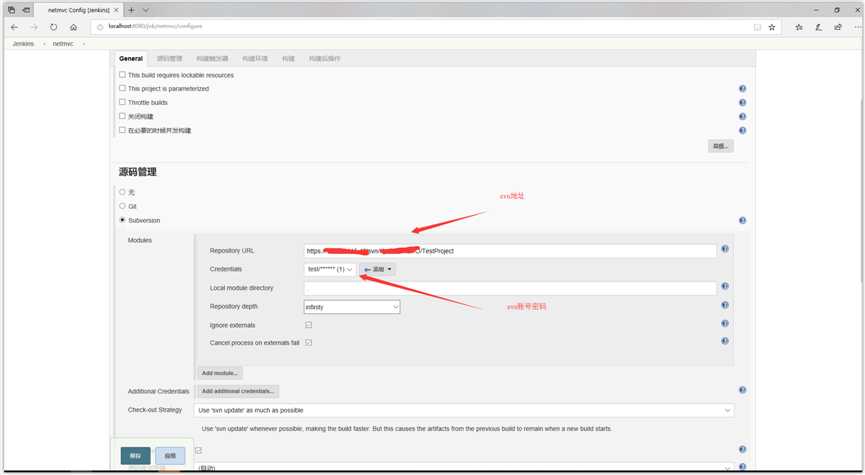Expand the breadcrumb arrow after netmvc
This screenshot has height=475, width=865.
tap(84, 44)
